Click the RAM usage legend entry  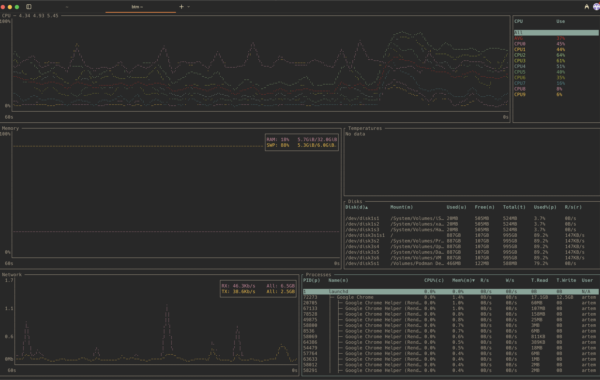click(x=302, y=140)
